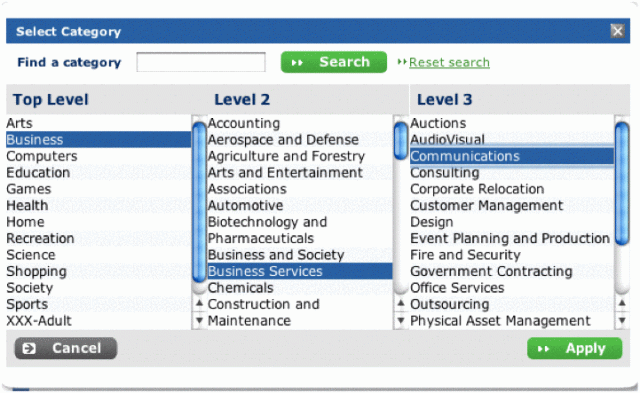Click the Top Level list scroll-down arrow
Image resolution: width=640 pixels, height=393 pixels.
pos(199,320)
